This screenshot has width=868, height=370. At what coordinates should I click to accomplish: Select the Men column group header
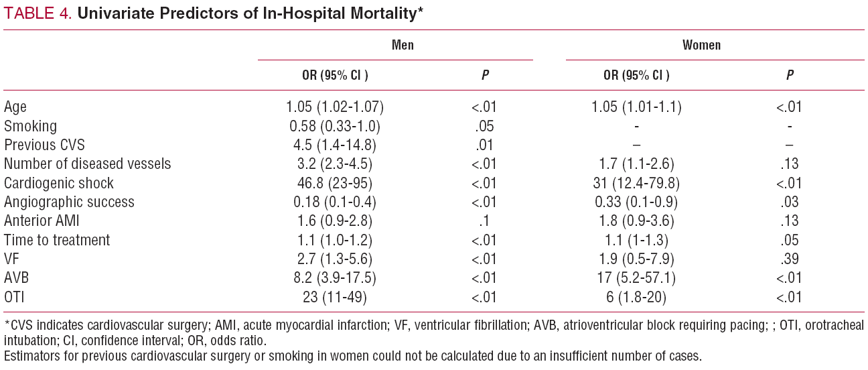[x=403, y=46]
